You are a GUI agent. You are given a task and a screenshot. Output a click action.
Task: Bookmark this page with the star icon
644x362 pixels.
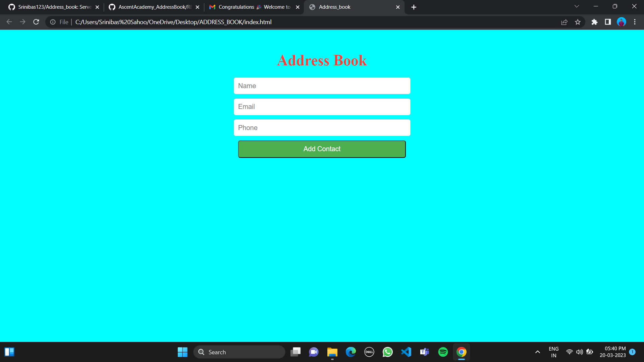coord(578,22)
